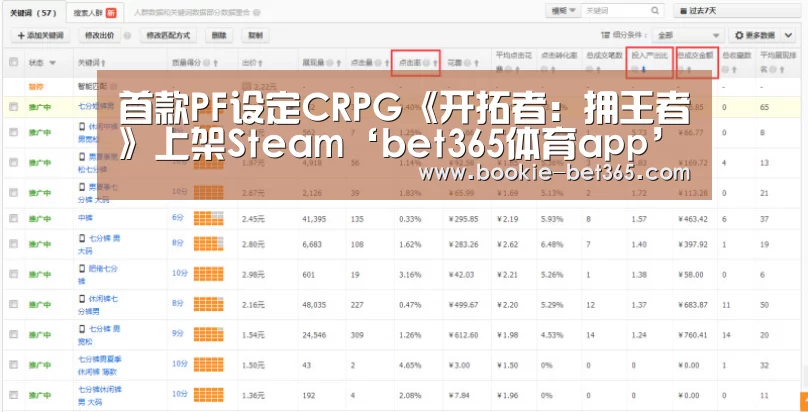This screenshot has height=412, width=808.
Task: Click help icon after 人群数据 notice text
Action: [x=257, y=12]
